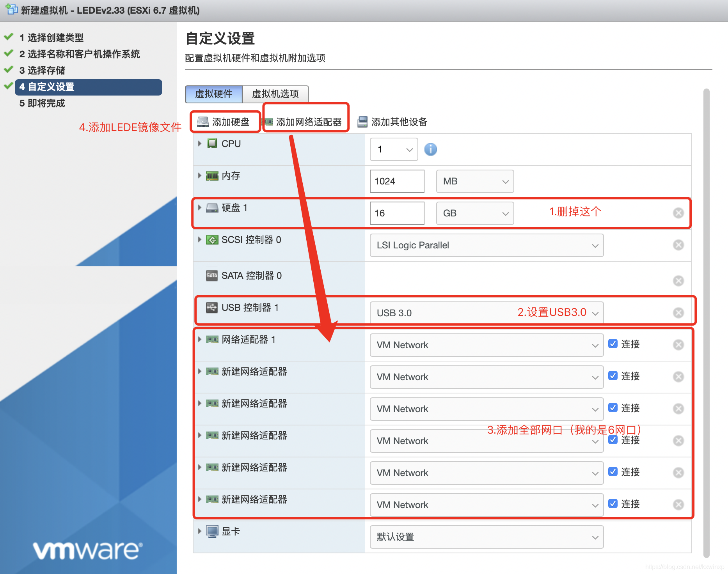Expand the CPU row

(199, 143)
